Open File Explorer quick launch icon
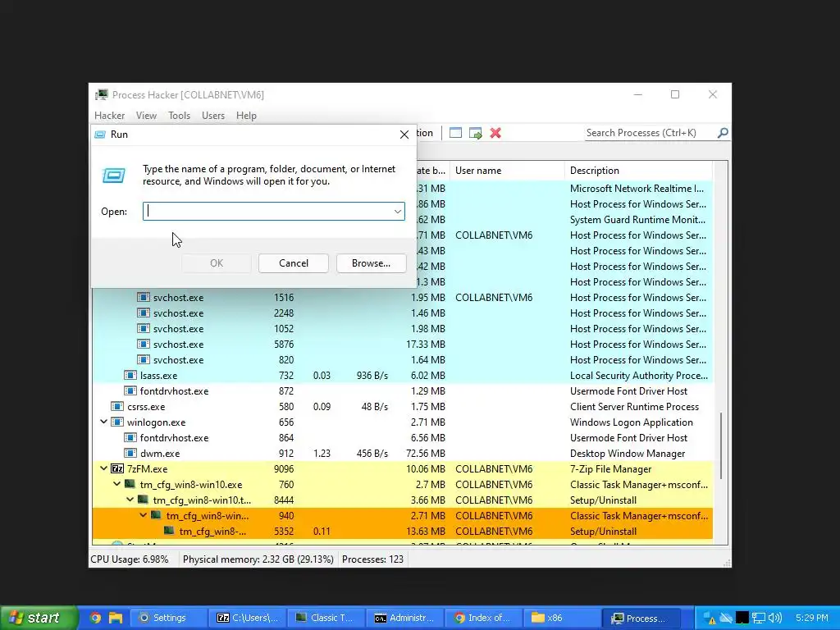Screen dimensions: 840x630 (x=115, y=618)
